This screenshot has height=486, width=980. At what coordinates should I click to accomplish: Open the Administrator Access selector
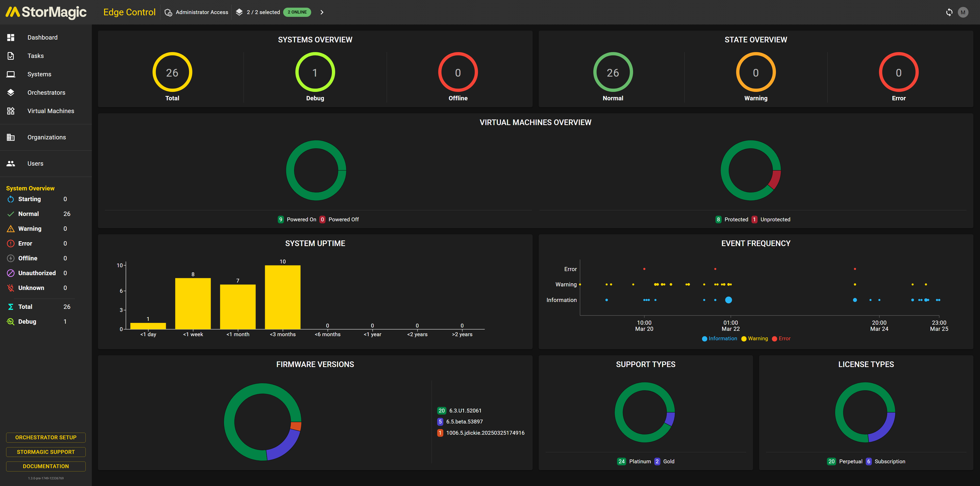(x=197, y=12)
